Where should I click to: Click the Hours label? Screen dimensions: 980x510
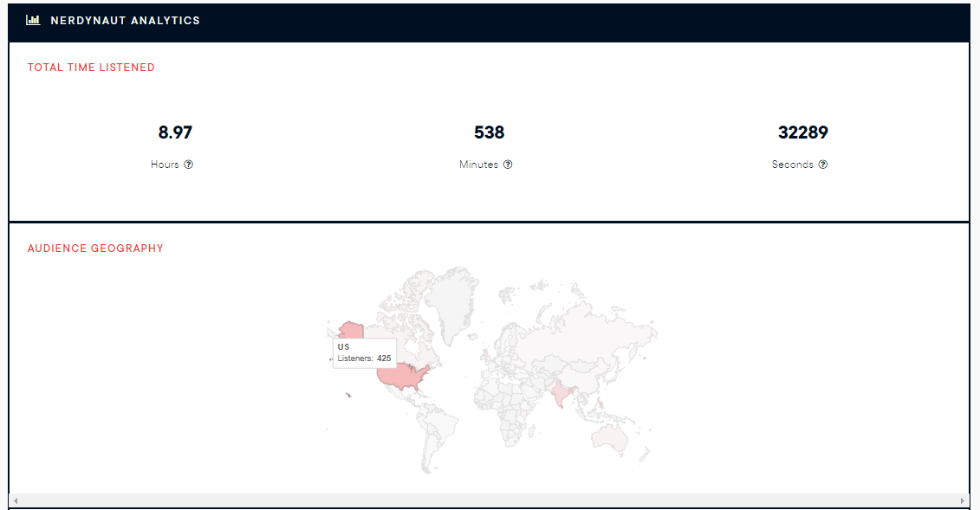tap(165, 165)
